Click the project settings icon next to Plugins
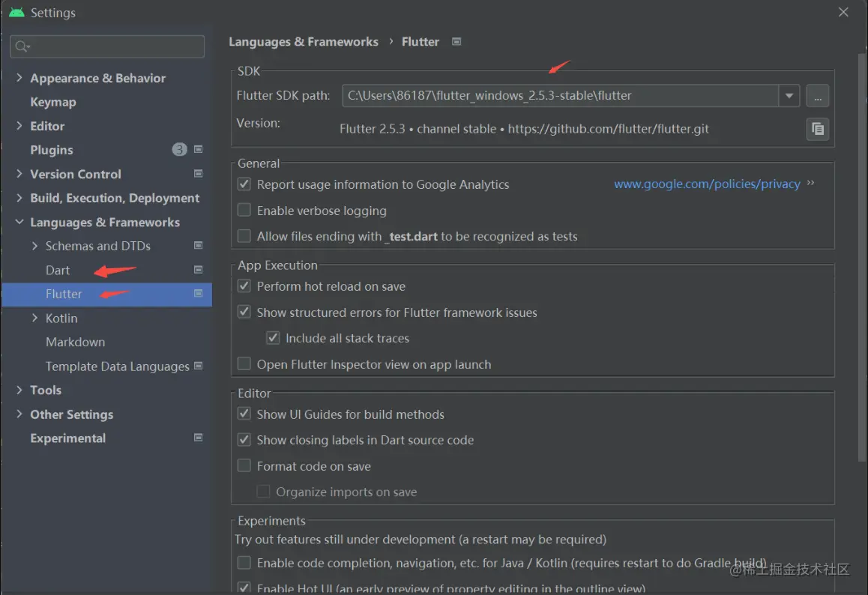The image size is (868, 595). click(199, 150)
